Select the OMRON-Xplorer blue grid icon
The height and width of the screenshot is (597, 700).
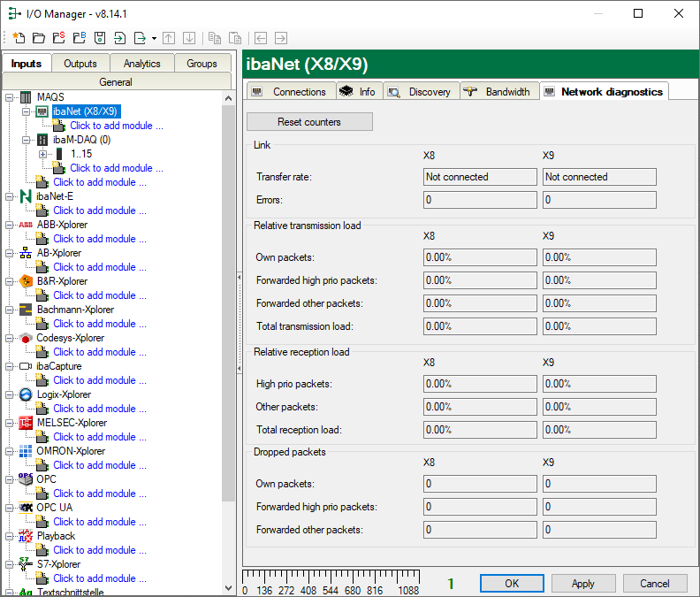[26, 451]
